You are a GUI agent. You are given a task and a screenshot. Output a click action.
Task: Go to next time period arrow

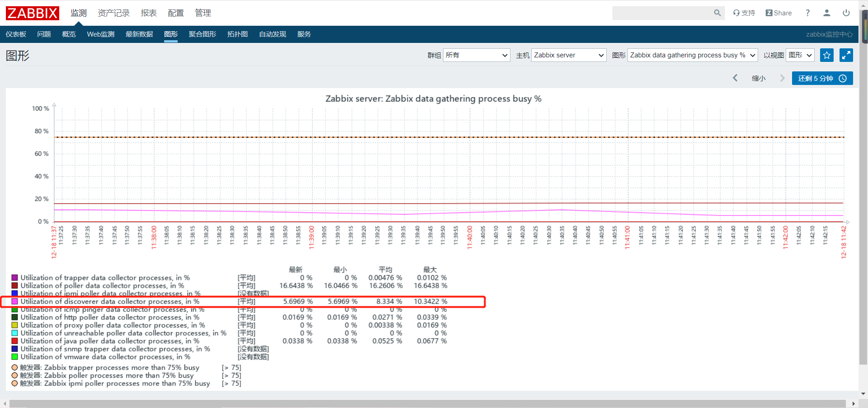pyautogui.click(x=782, y=78)
